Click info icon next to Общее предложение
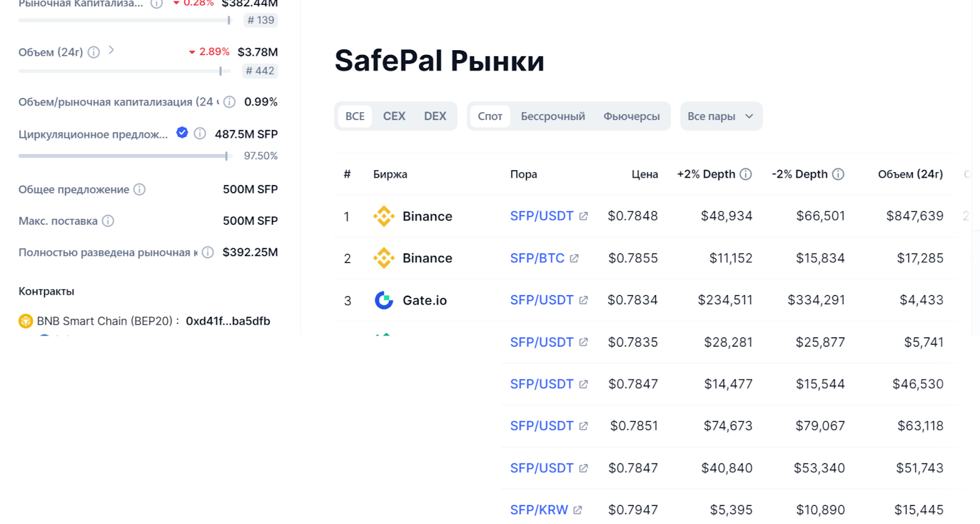980x524 pixels. 140,189
